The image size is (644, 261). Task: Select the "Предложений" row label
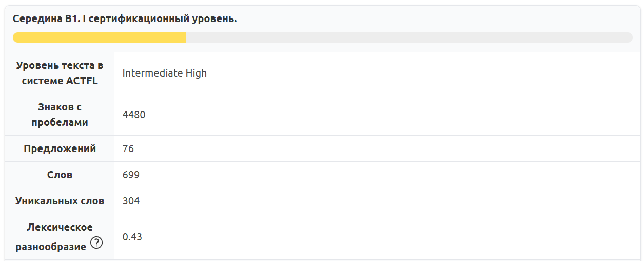(60, 149)
